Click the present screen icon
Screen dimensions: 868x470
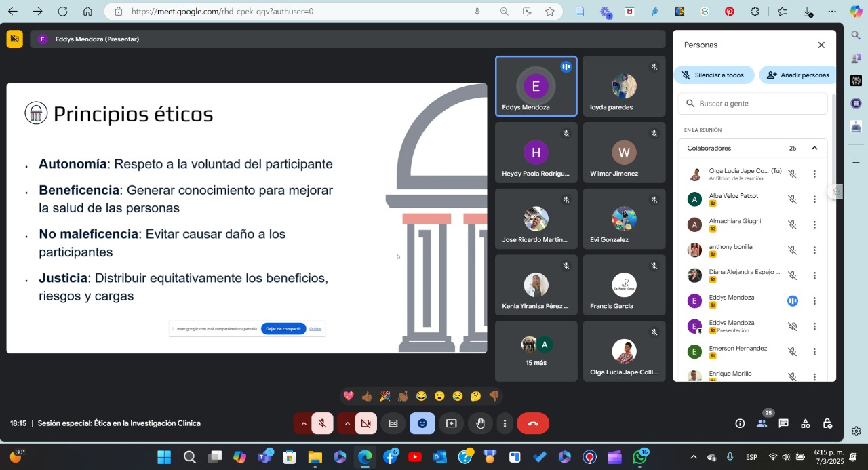[451, 423]
